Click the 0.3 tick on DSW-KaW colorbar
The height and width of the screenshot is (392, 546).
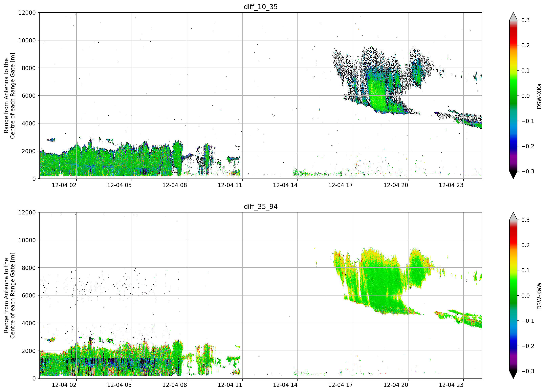click(526, 220)
